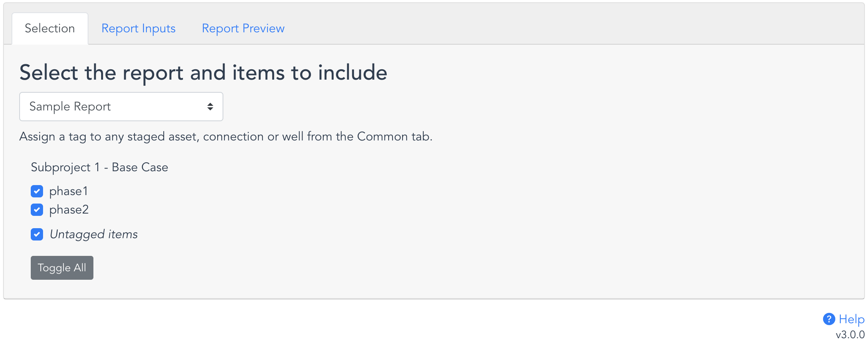Select the Selection tab
Viewport: 868px width, 344px height.
pyautogui.click(x=50, y=28)
